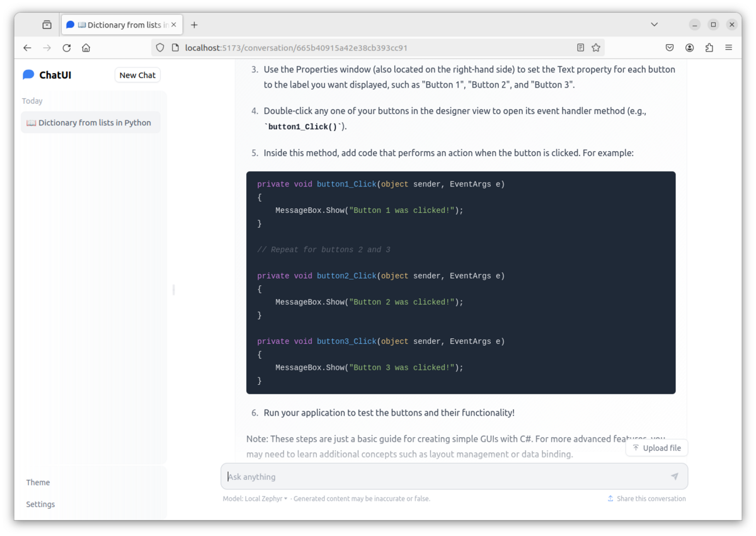Viewport: 756px width, 536px height.
Task: Click the Upload file button
Action: coord(656,448)
